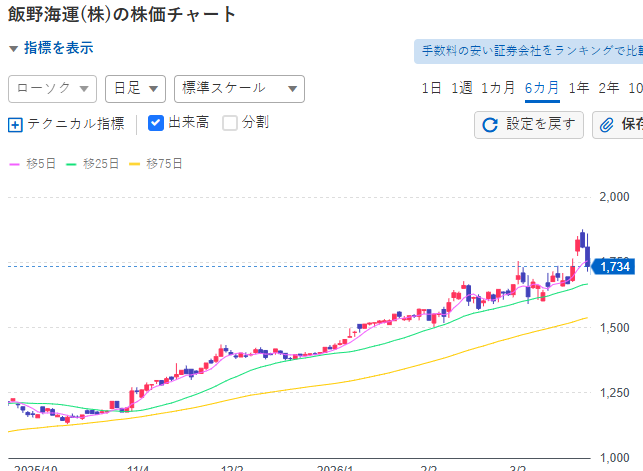Click the 1,734 current price label
Viewport: 643px width, 471px height.
pyautogui.click(x=614, y=267)
